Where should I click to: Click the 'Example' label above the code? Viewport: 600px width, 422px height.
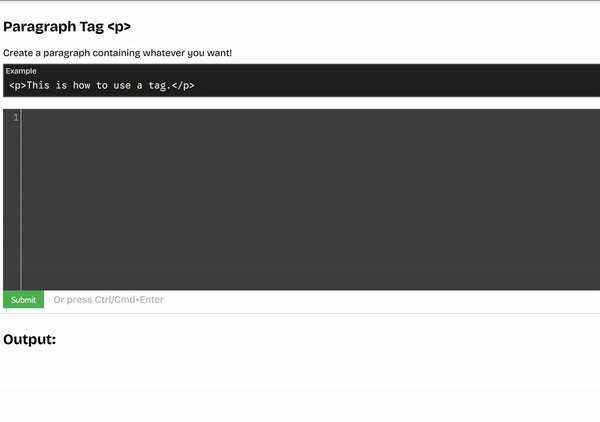point(21,71)
